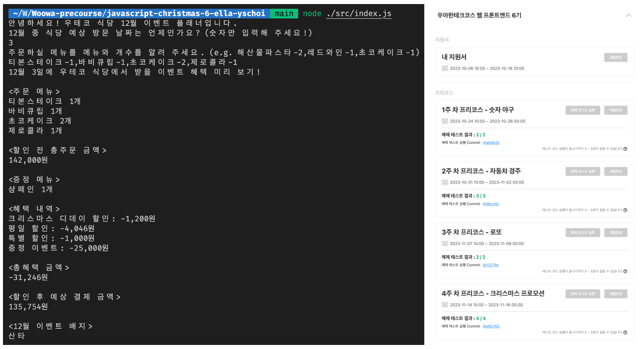Click the ./src/index.js path in terminal command
The height and width of the screenshot is (349, 644).
[x=359, y=14]
